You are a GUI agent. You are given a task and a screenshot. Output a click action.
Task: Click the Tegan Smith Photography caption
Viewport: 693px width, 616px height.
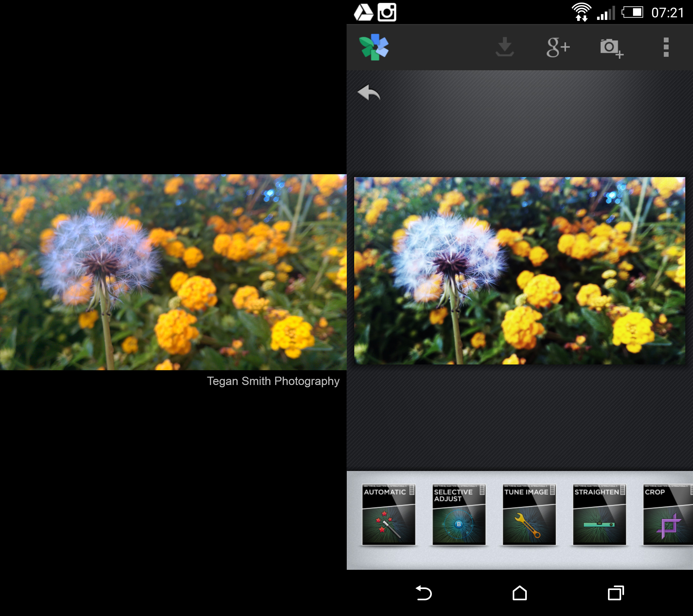point(273,381)
